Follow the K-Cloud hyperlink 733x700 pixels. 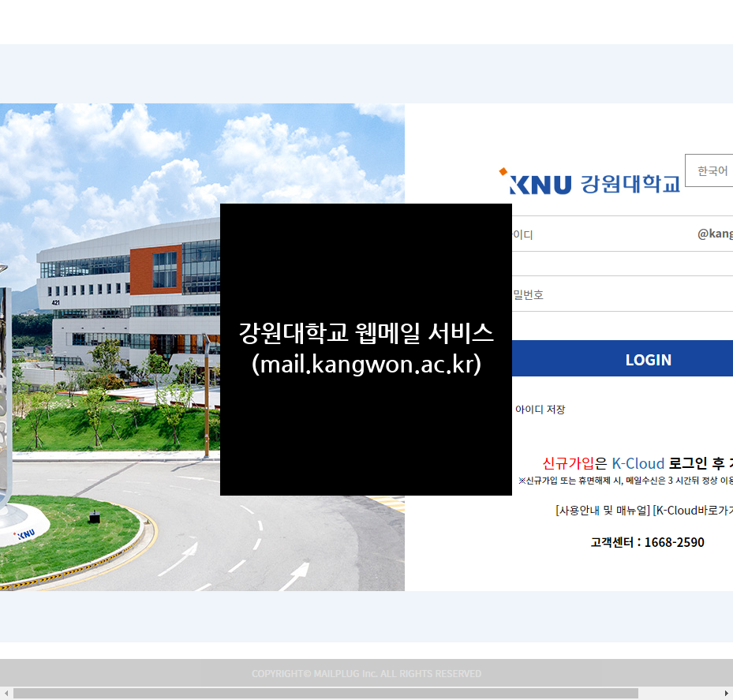[638, 463]
